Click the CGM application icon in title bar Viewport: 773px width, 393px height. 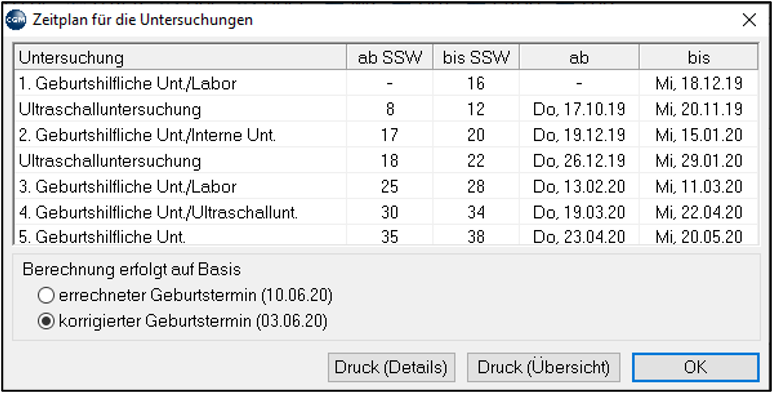16,20
